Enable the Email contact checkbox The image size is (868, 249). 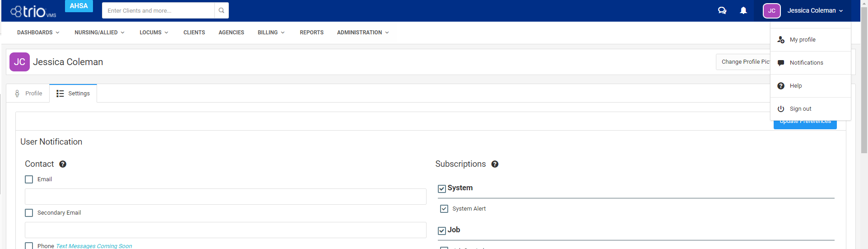(x=29, y=179)
